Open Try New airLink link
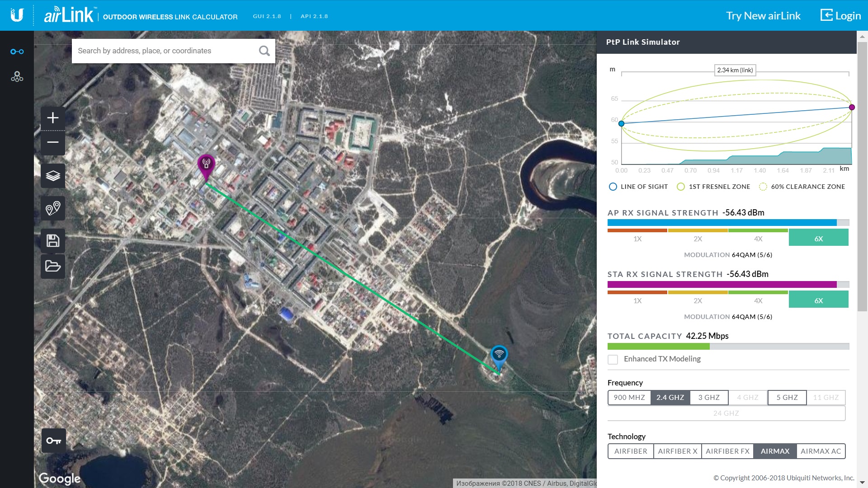The image size is (868, 488). click(x=763, y=16)
